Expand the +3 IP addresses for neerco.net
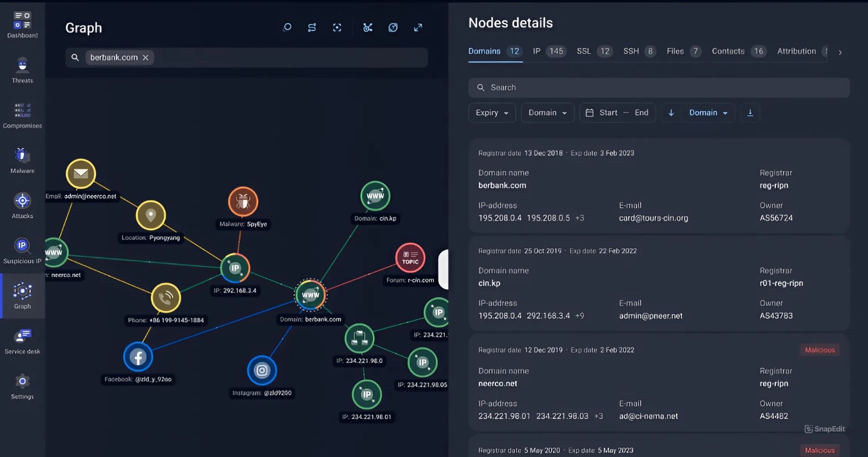868x457 pixels. pyautogui.click(x=598, y=416)
